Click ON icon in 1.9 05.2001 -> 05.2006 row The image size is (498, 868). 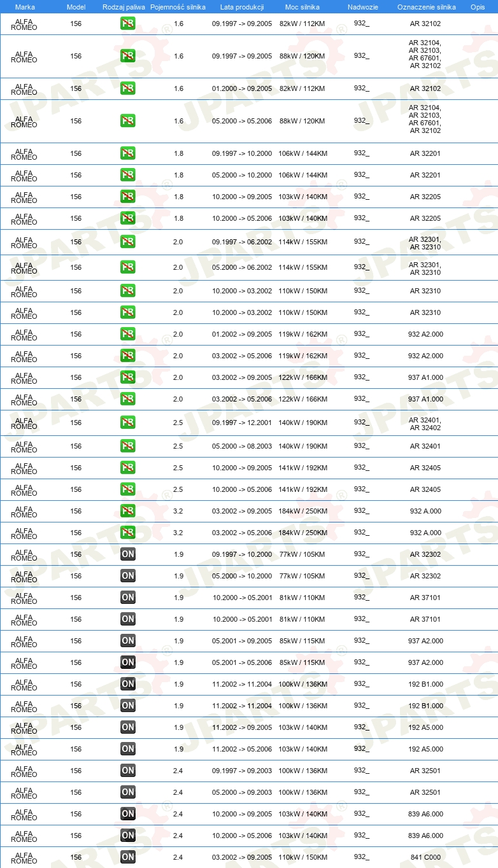point(128,662)
